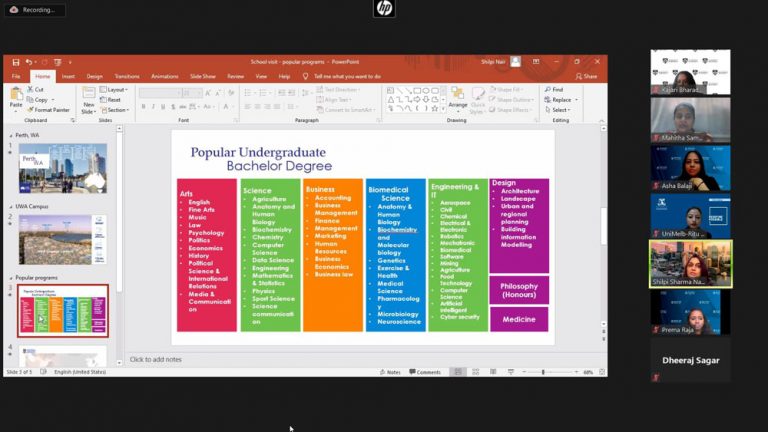The height and width of the screenshot is (432, 768).
Task: Click the Share icon at top right
Action: pyautogui.click(x=587, y=76)
